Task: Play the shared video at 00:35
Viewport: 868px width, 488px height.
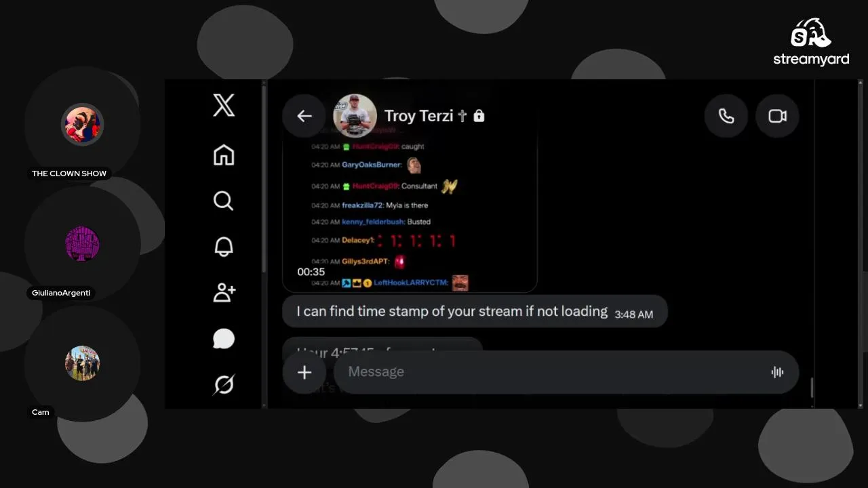Action: (x=410, y=211)
